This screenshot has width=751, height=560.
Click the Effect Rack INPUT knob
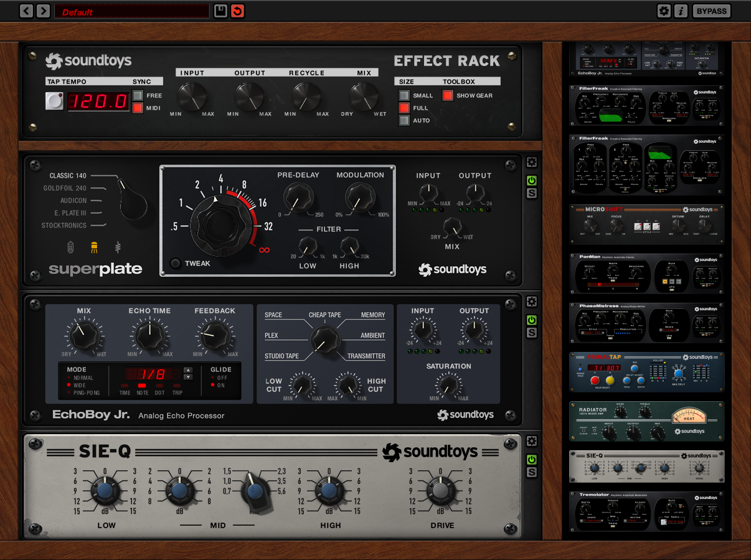192,97
